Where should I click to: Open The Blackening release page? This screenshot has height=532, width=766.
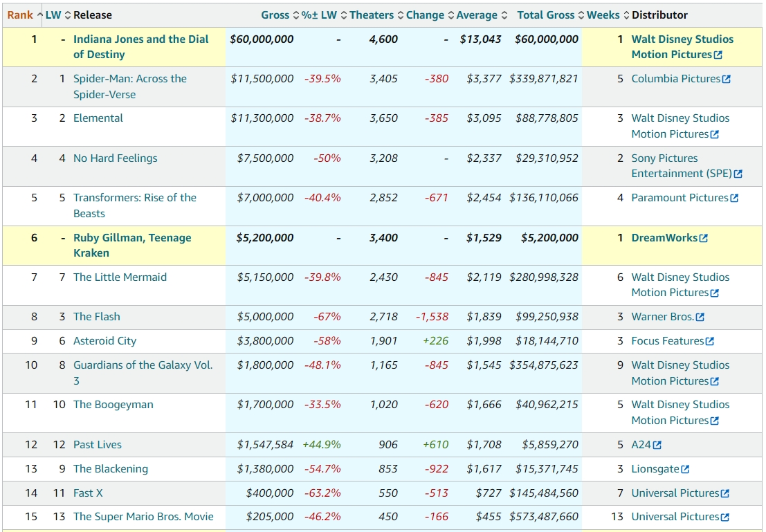tap(111, 469)
